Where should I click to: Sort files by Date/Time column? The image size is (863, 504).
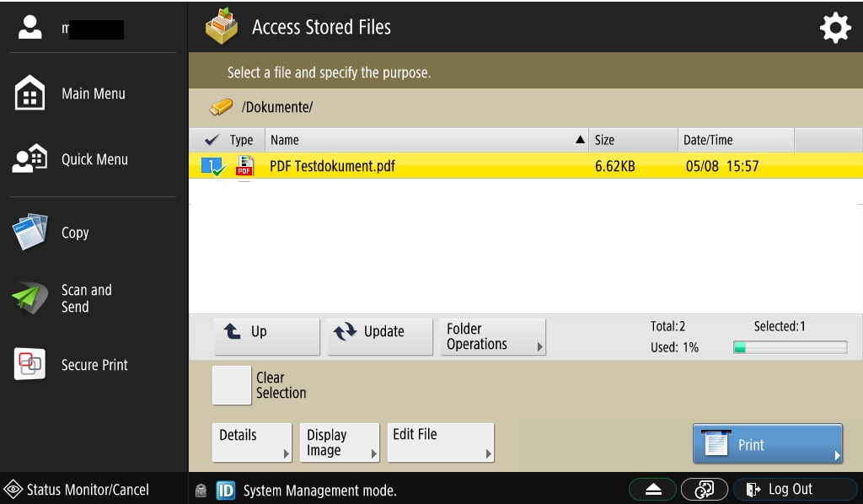pos(735,140)
